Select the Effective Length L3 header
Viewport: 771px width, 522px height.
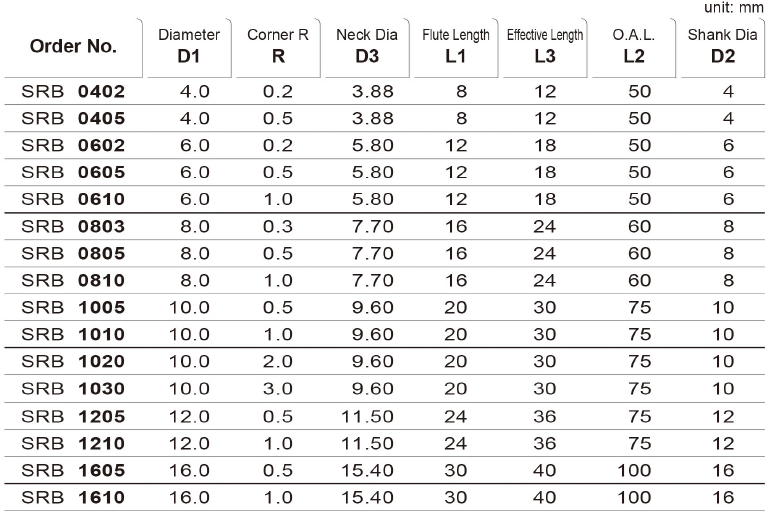tap(545, 46)
